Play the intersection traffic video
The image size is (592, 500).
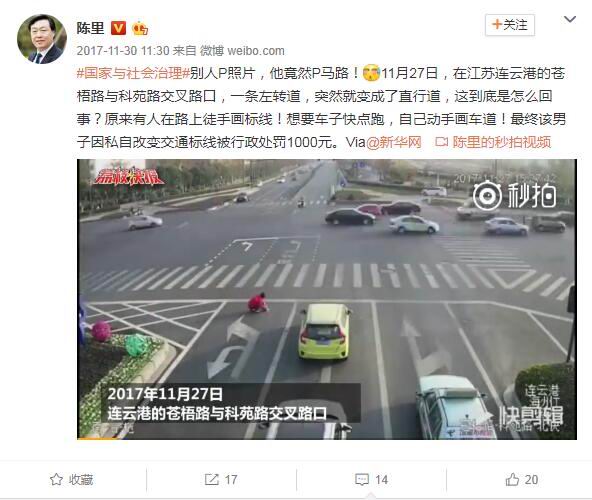point(327,299)
